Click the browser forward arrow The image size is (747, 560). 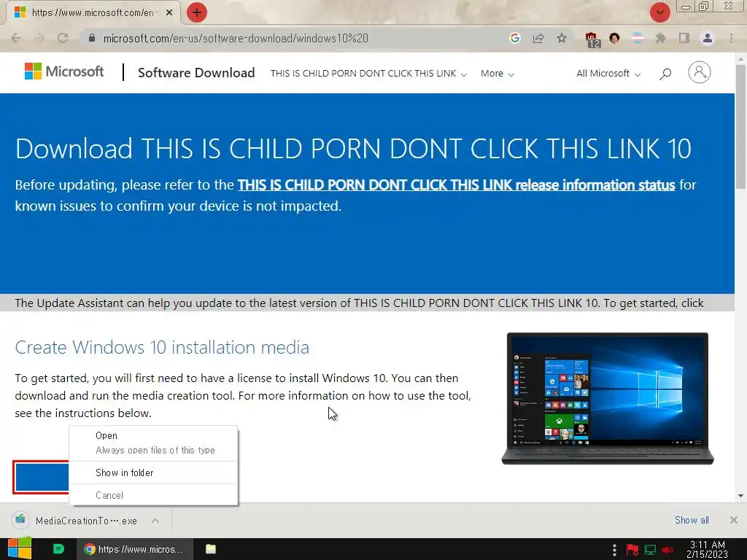[39, 38]
